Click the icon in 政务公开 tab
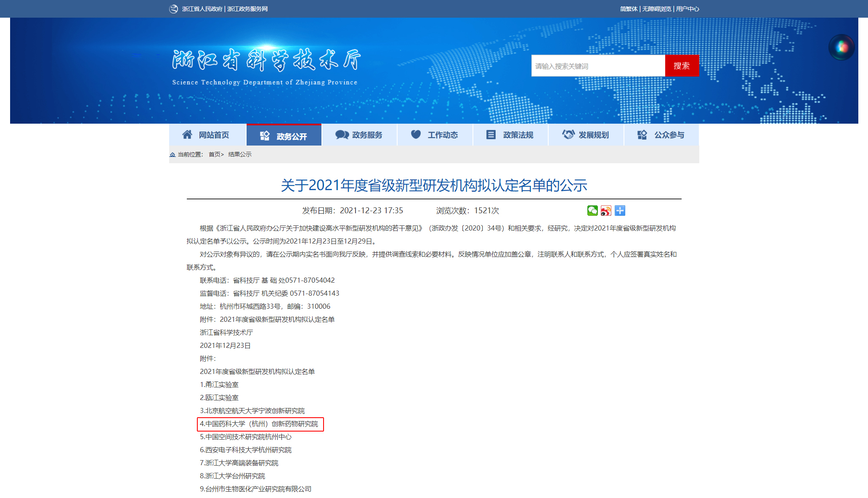The width and height of the screenshot is (868, 498). pos(265,135)
